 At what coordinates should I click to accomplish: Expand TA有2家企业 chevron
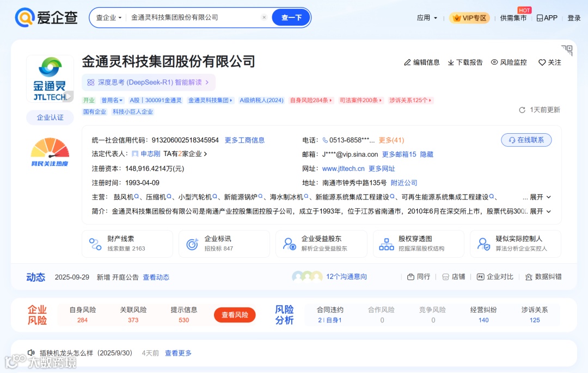205,154
